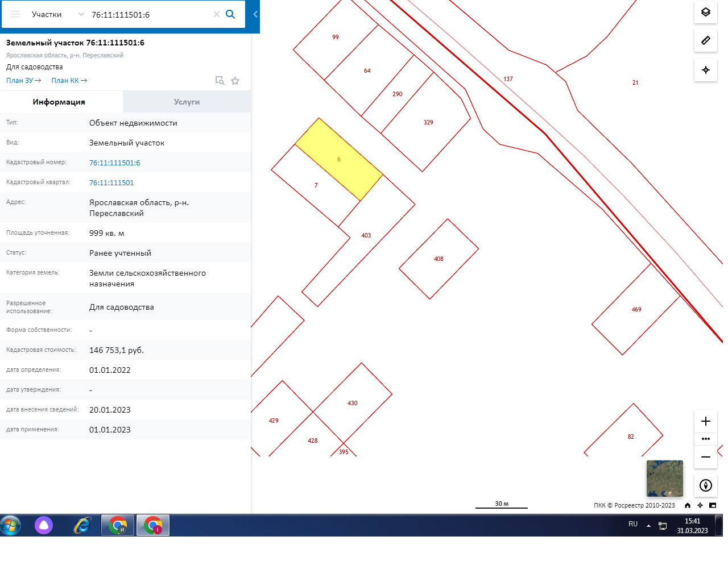The width and height of the screenshot is (728, 582).
Task: Click the entry date 20.01.2023
Action: pyautogui.click(x=110, y=410)
